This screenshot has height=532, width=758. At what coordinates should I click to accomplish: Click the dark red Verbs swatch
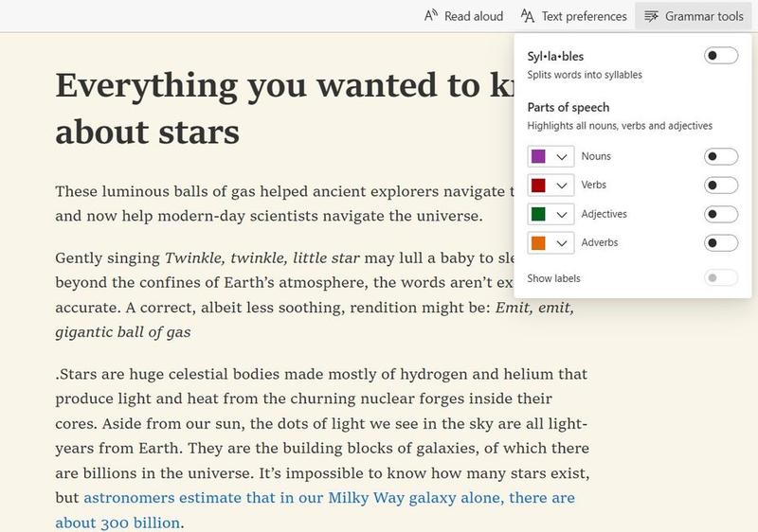pyautogui.click(x=538, y=186)
